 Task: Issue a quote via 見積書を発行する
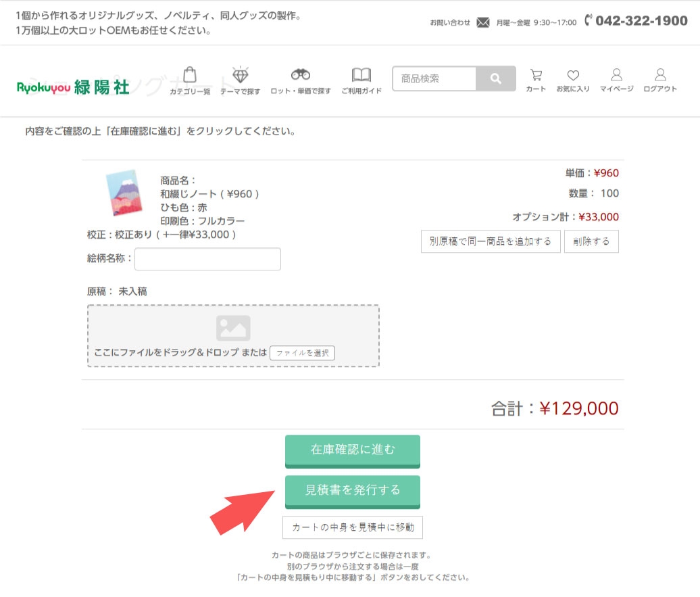coord(352,492)
